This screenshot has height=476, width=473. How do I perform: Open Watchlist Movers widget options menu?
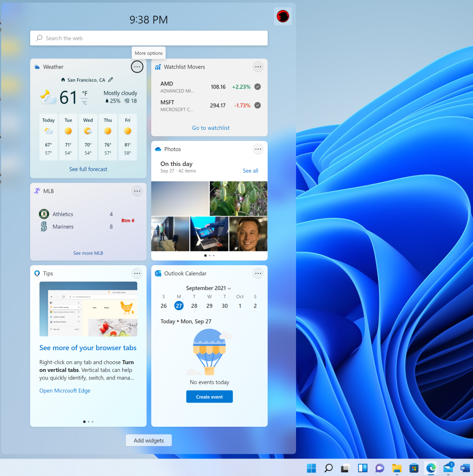coord(258,67)
